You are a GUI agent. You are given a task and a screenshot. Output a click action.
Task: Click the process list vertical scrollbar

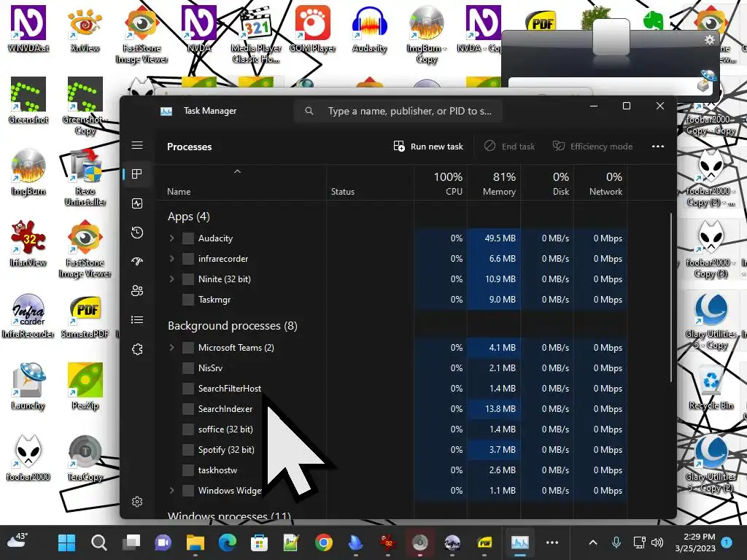point(671,297)
